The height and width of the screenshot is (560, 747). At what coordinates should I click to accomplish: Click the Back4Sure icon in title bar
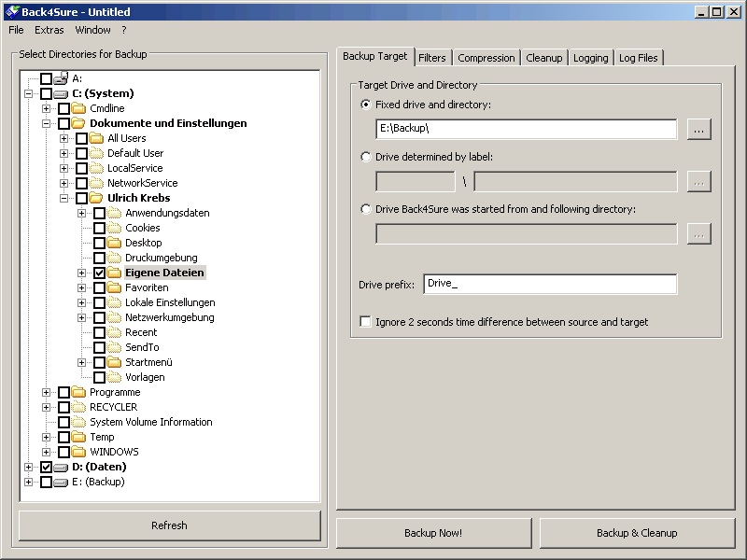13,10
